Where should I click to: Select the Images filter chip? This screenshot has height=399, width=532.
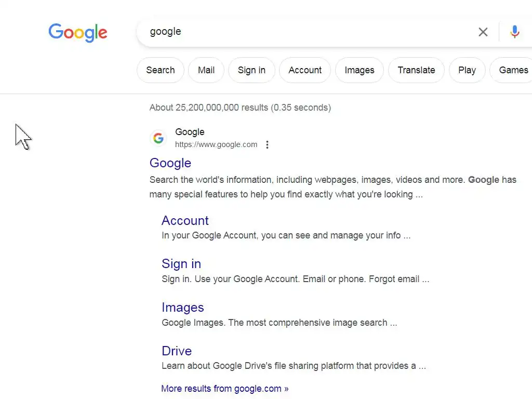click(x=360, y=70)
